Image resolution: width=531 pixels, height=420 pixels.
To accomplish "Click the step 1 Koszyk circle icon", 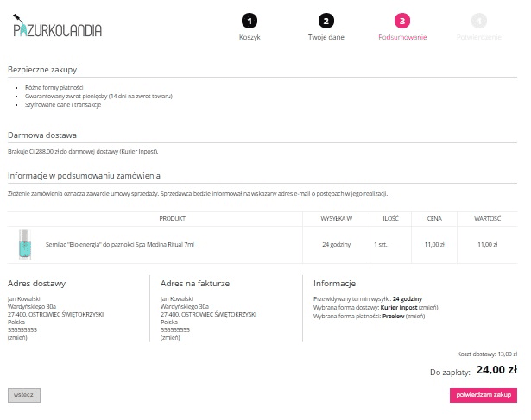I will pyautogui.click(x=250, y=21).
